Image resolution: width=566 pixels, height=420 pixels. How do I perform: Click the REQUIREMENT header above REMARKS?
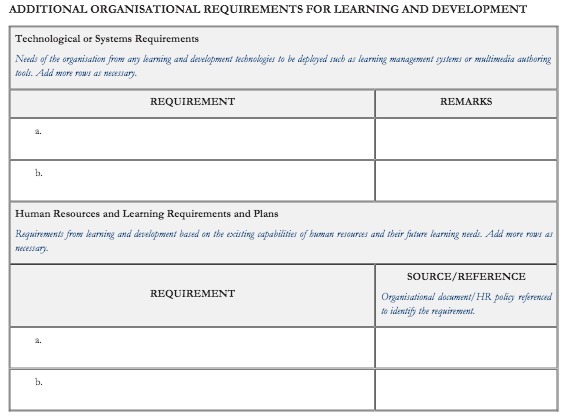[x=192, y=102]
